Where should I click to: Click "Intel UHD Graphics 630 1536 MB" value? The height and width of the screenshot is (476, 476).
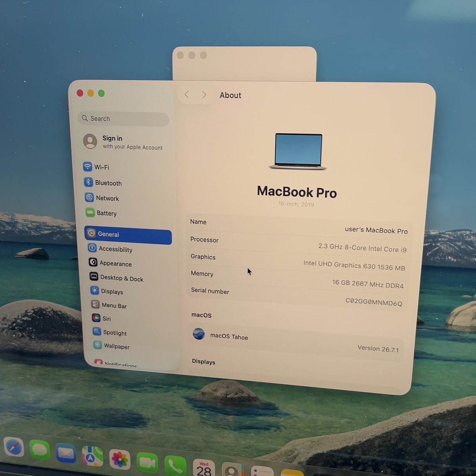pos(354,265)
